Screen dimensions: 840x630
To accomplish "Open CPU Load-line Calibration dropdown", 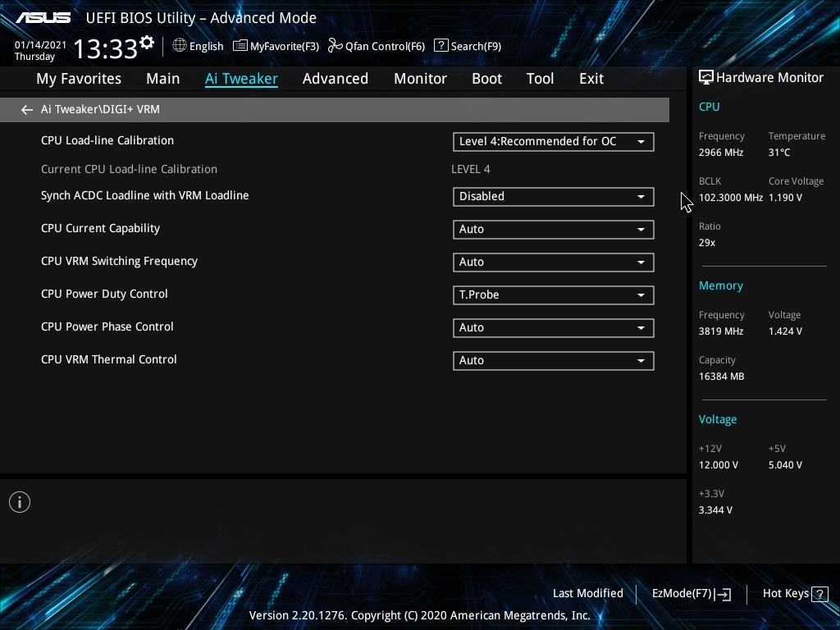I will pos(554,141).
